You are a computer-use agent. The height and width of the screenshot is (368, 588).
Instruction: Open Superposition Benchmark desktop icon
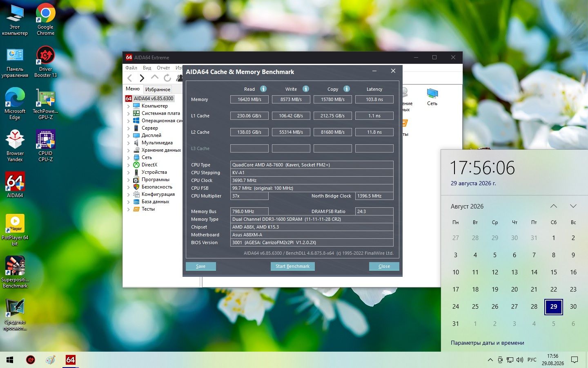click(x=15, y=272)
